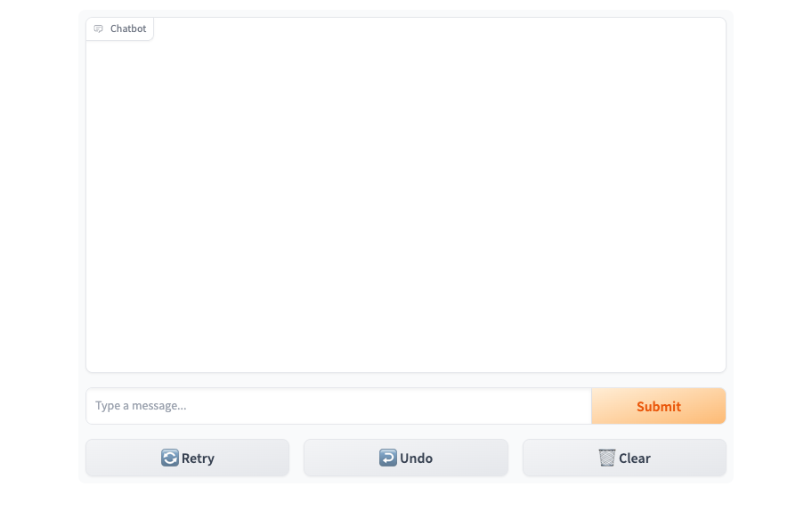Screen dimensions: 812x511
Task: Click the trash can Clear icon
Action: click(x=607, y=458)
